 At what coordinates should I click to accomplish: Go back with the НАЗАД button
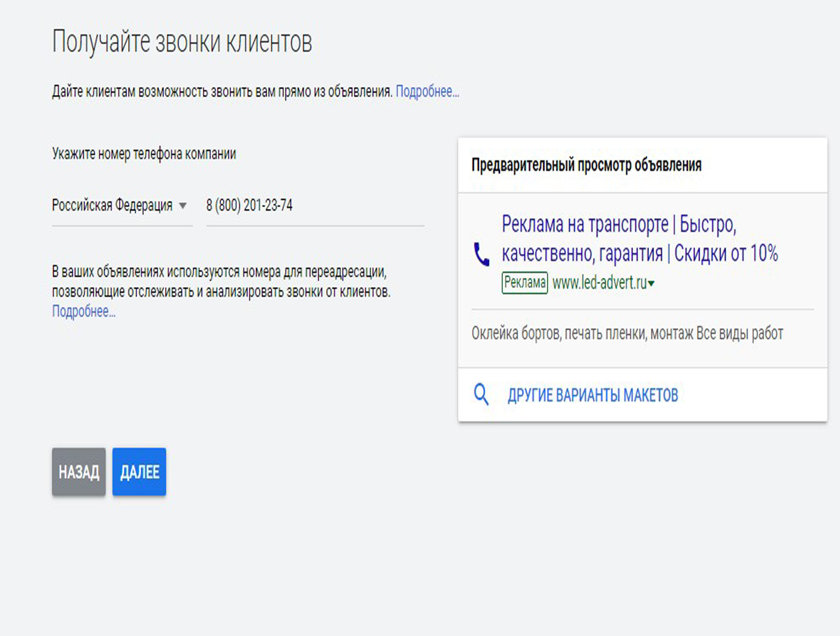click(x=79, y=472)
